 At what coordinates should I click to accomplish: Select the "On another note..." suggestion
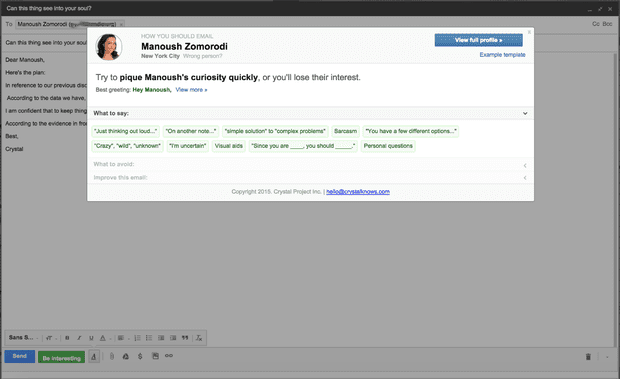click(191, 131)
